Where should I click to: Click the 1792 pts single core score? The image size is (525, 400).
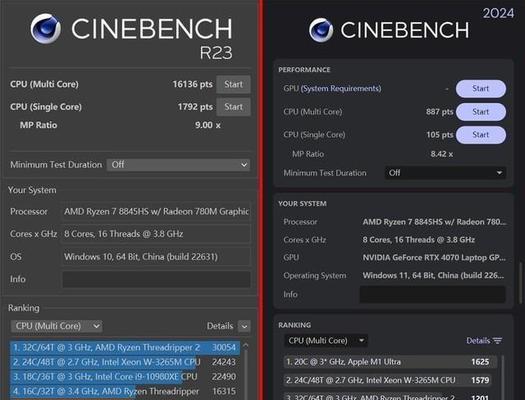[195, 107]
